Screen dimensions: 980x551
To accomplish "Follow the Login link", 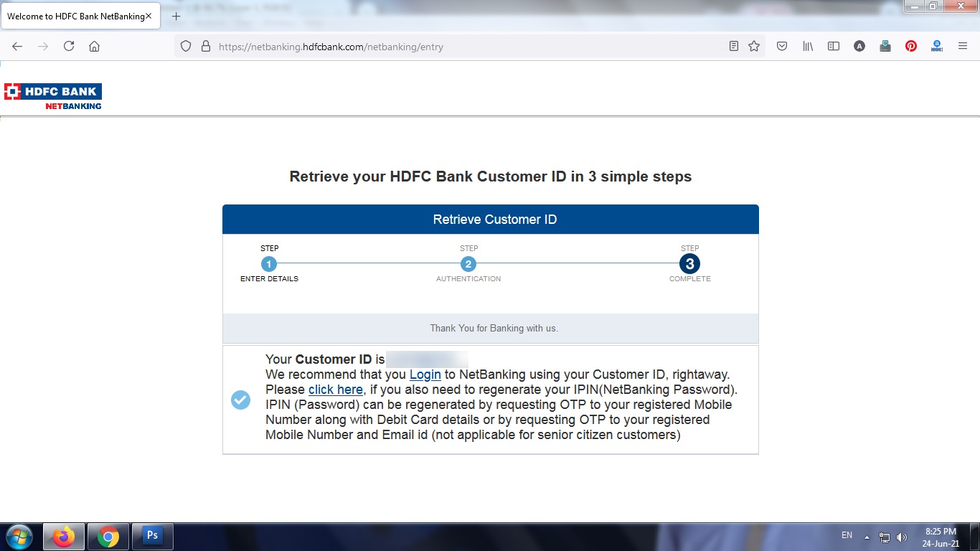I will [x=425, y=375].
